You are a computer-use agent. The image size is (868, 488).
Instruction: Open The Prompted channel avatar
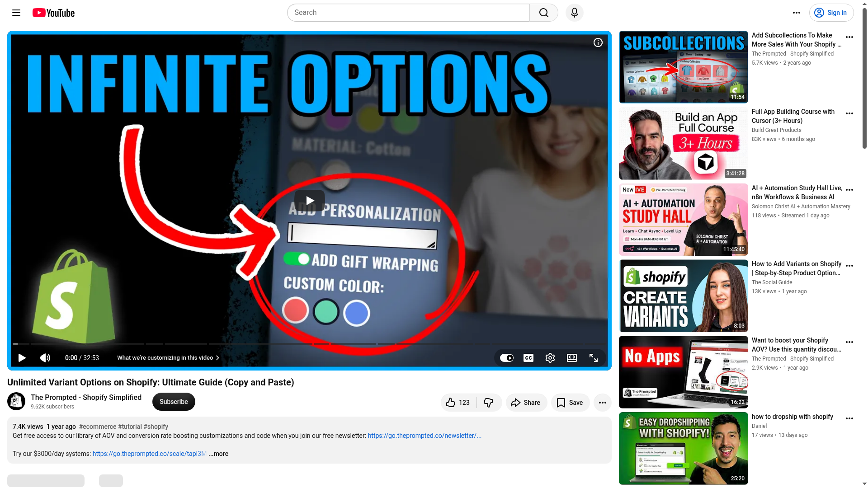coord(16,401)
